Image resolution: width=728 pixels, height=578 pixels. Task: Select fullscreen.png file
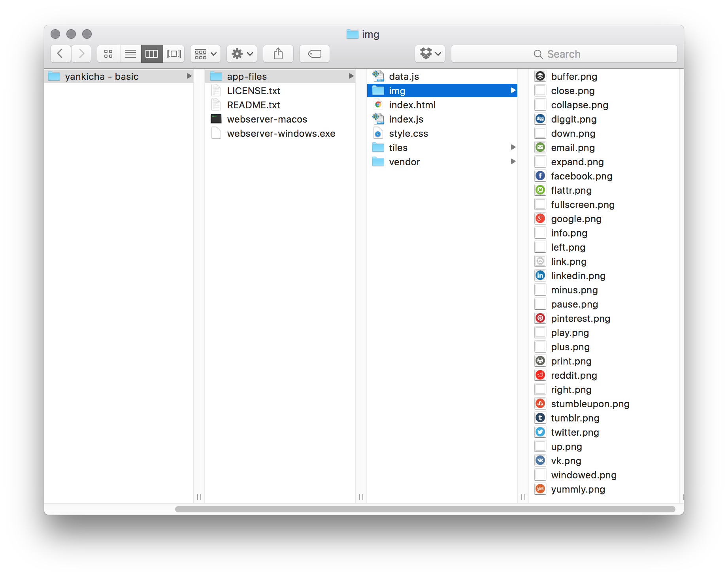(604, 204)
